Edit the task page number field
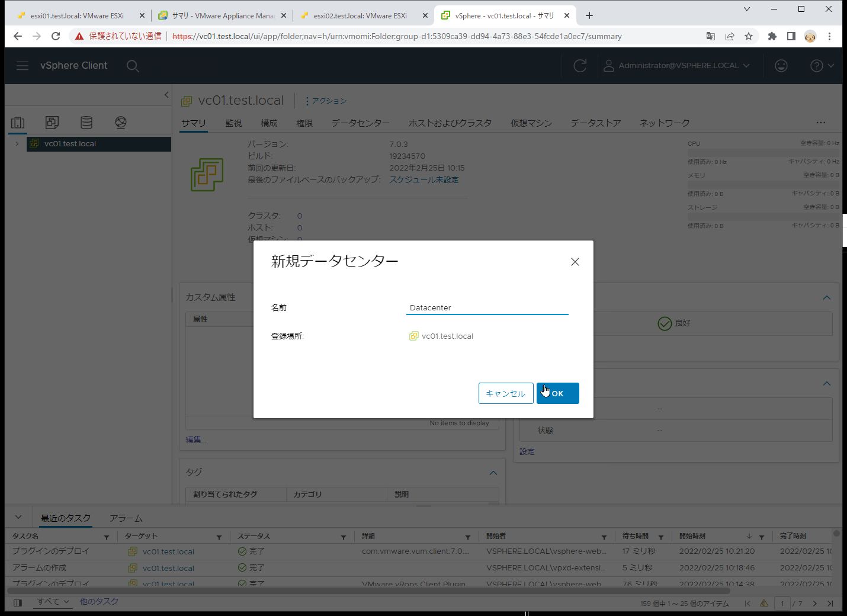The image size is (847, 616). point(782,604)
